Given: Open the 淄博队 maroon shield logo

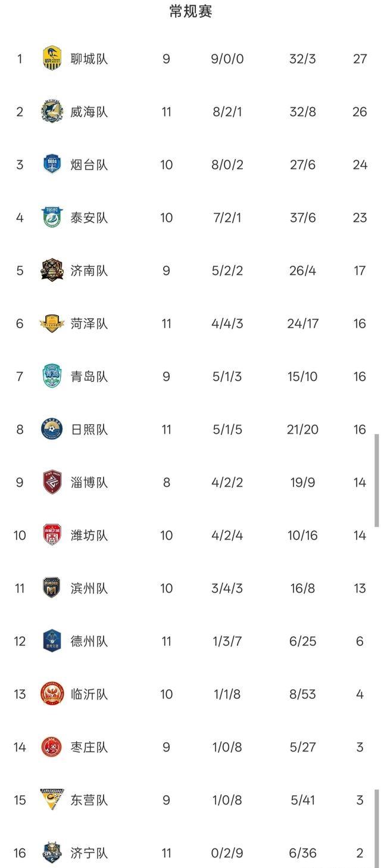Looking at the screenshot, I should (x=52, y=482).
